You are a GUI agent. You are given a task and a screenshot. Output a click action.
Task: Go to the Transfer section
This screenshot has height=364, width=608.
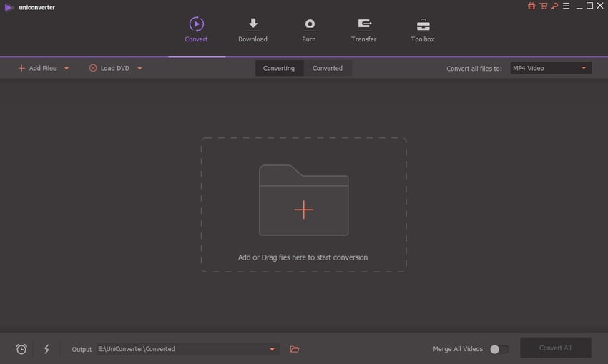(363, 24)
